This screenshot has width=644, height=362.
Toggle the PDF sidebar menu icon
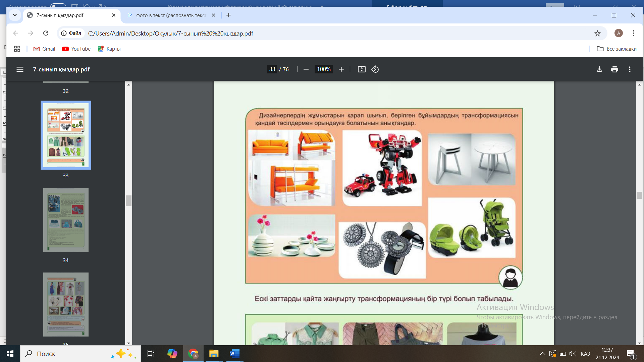[20, 69]
